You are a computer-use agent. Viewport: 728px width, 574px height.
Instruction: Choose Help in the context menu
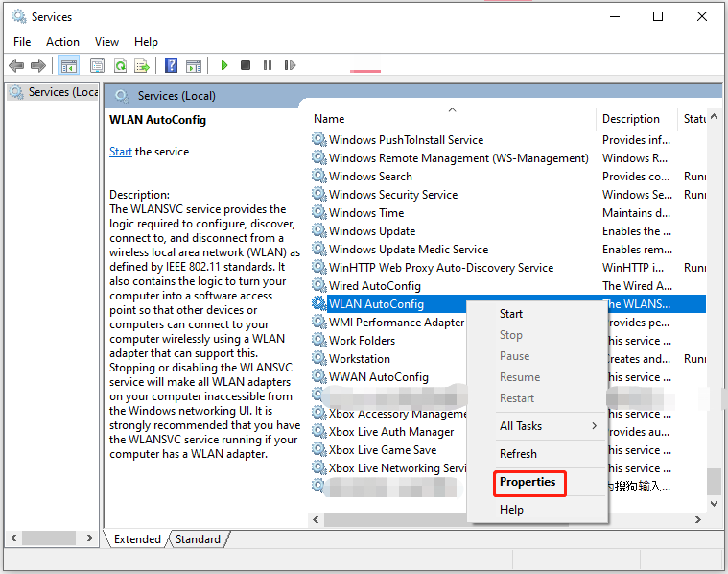pos(511,510)
